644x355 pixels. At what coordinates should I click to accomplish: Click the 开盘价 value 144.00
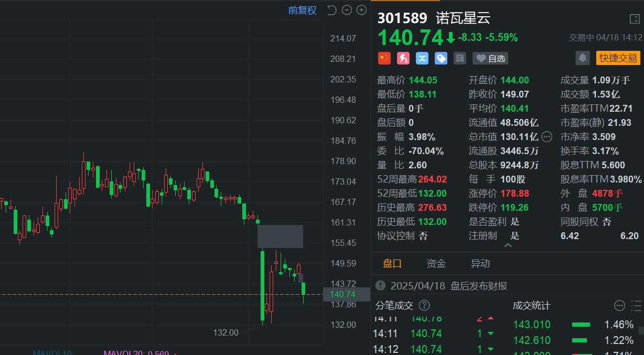[514, 80]
